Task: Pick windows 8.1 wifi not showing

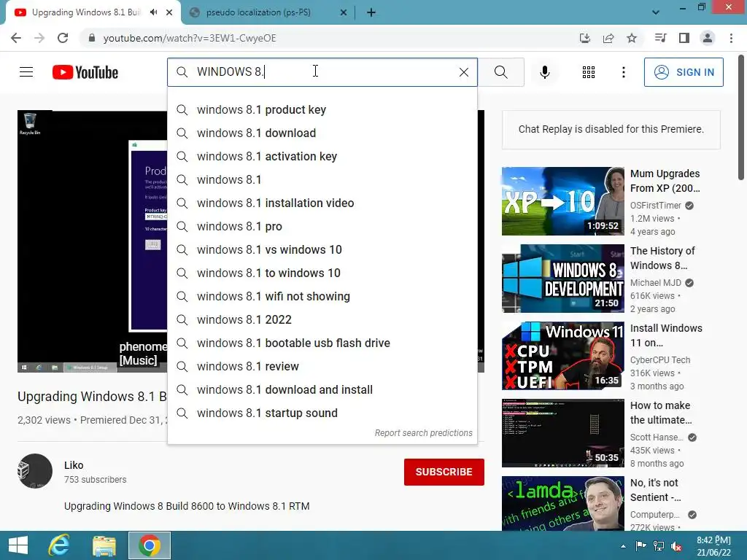Action: [x=322, y=297]
